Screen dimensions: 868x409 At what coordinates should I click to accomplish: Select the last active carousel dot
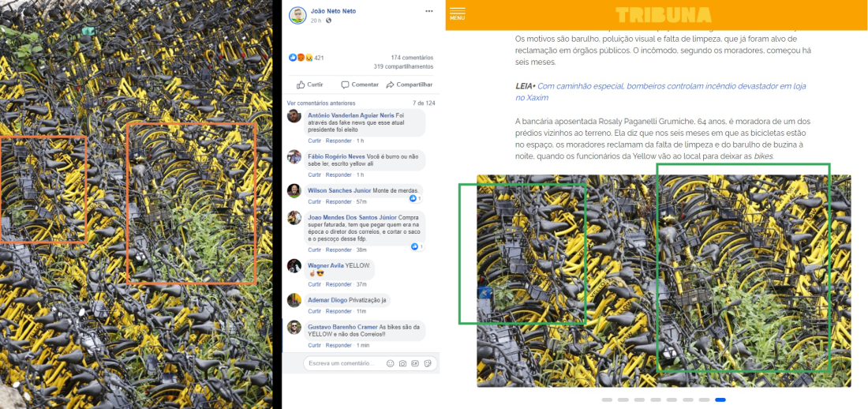click(720, 400)
